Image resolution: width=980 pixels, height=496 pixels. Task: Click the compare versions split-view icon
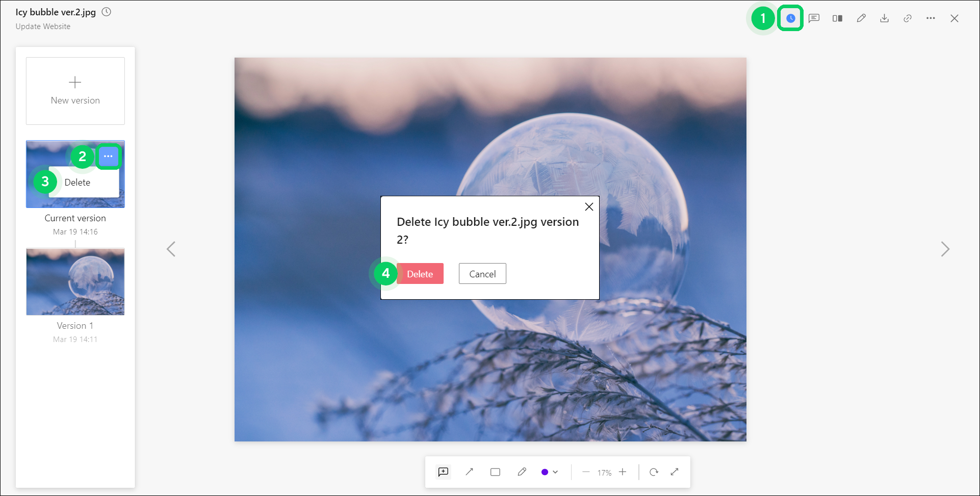pyautogui.click(x=837, y=18)
